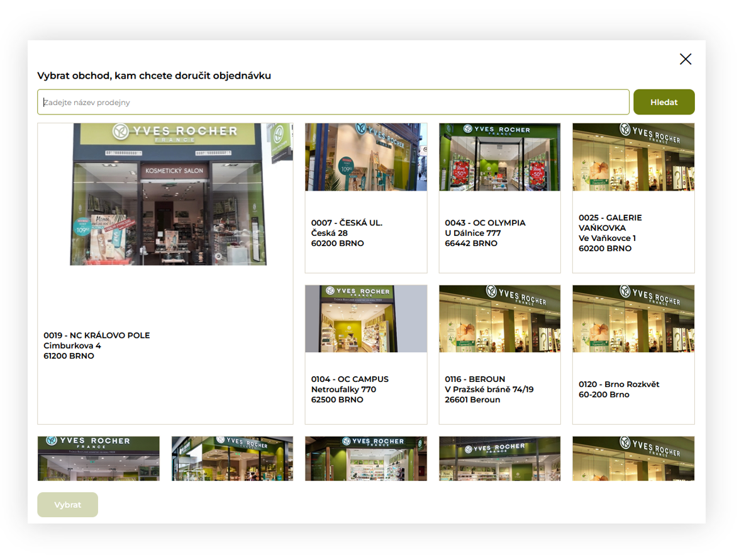
Task: Click the heading 'Vybrat obchod, kam chcete doručit objednávku'
Action: [x=154, y=76]
